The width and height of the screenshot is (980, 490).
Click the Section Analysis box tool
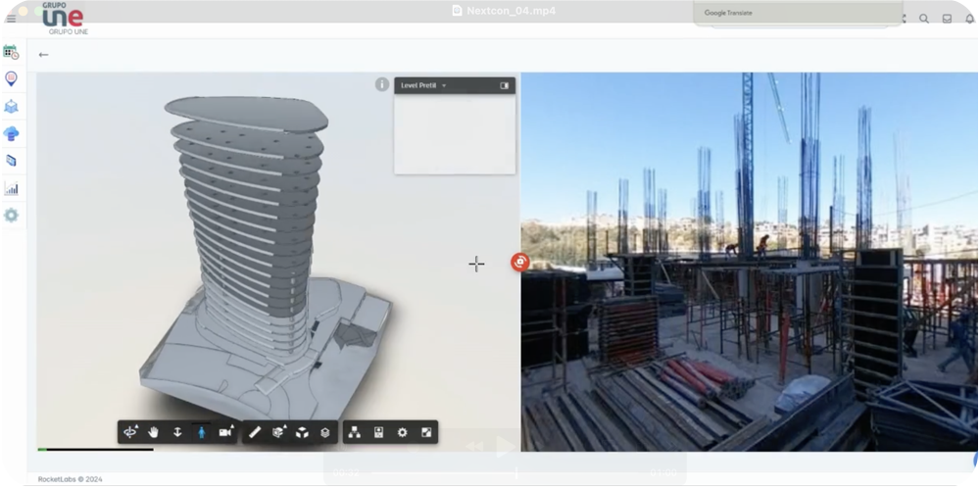pyautogui.click(x=279, y=432)
